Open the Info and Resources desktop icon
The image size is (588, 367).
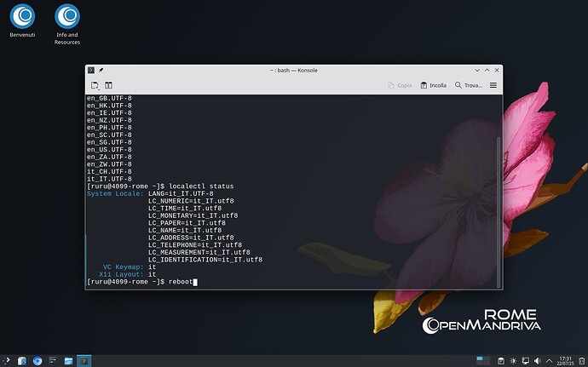click(67, 20)
